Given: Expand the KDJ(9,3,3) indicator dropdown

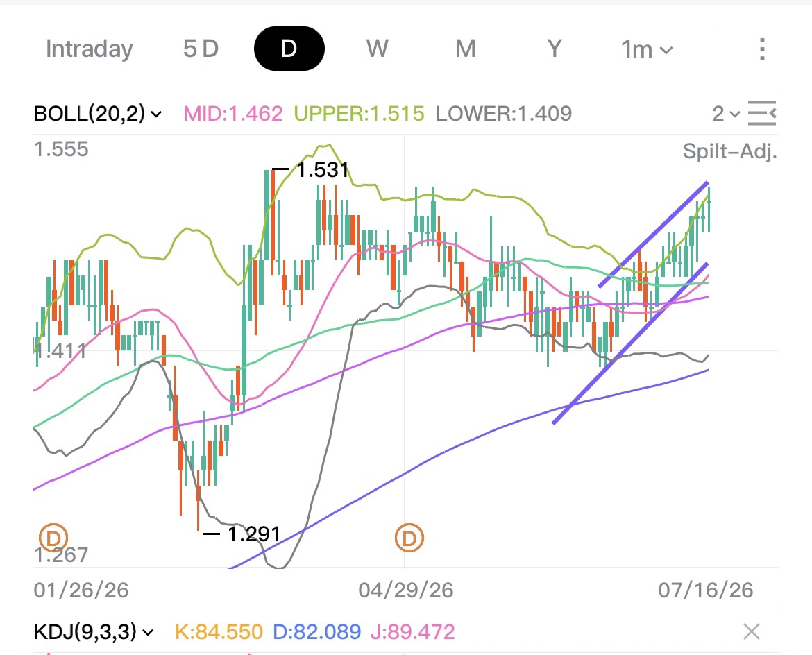Looking at the screenshot, I should click(94, 631).
